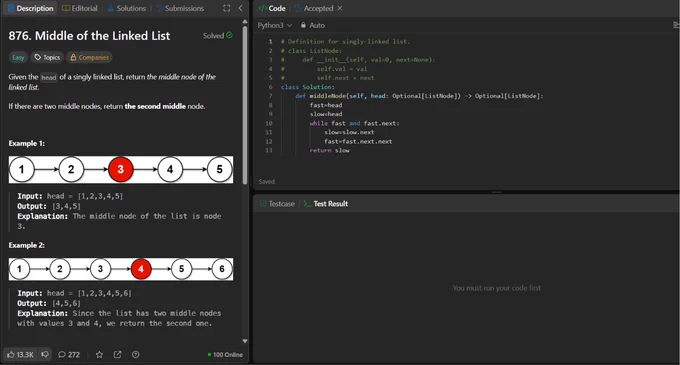Click 'You must run your code first' message
The width and height of the screenshot is (680, 365).
coord(497,288)
